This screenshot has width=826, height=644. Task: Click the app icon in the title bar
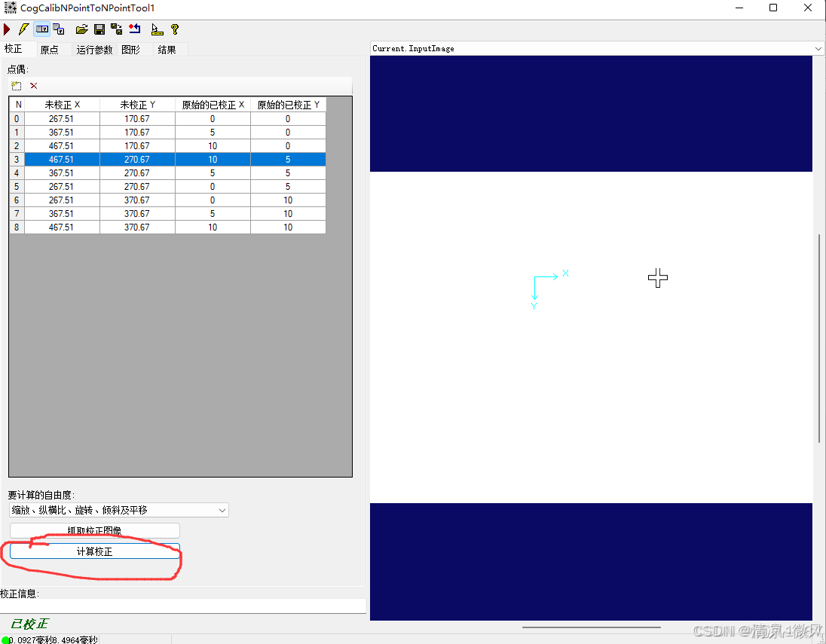pyautogui.click(x=10, y=8)
